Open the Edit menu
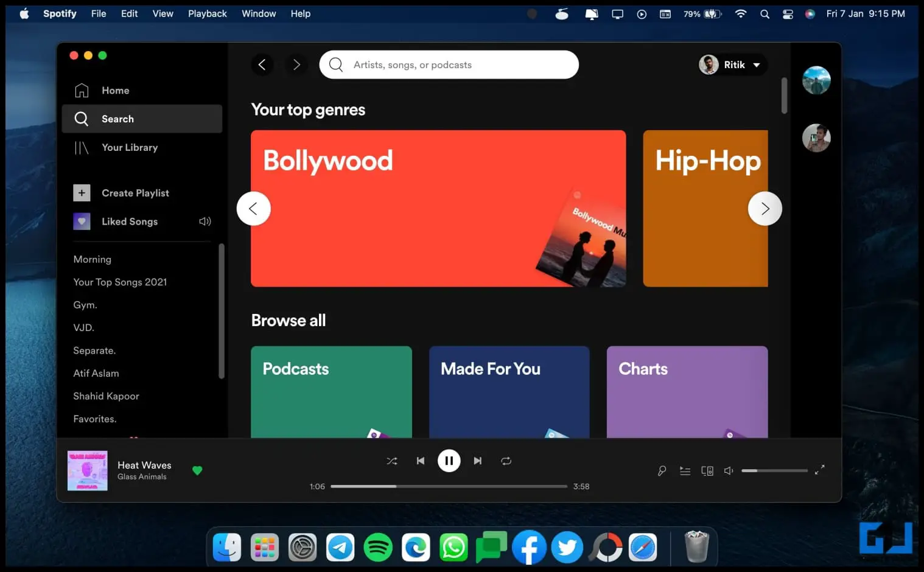The height and width of the screenshot is (572, 924). [x=129, y=13]
